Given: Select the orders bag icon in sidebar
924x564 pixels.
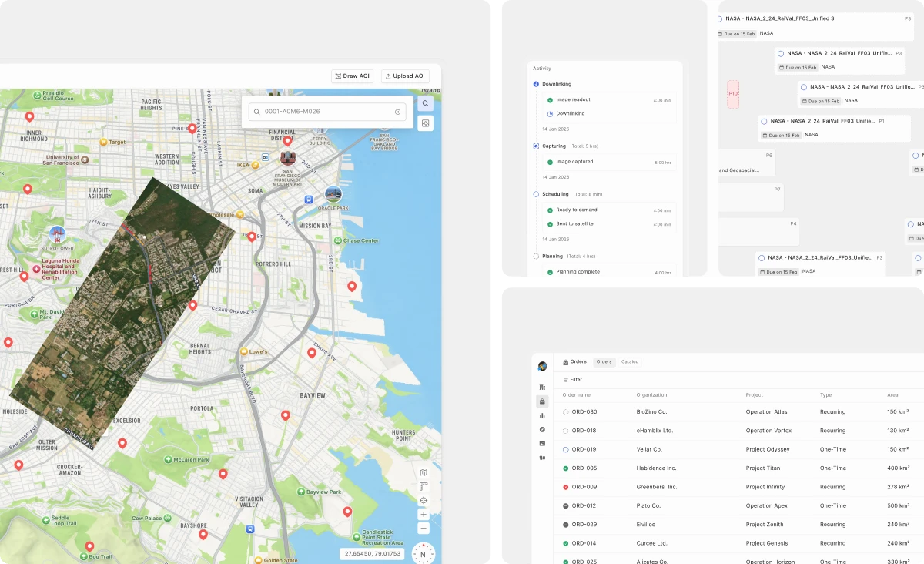Looking at the screenshot, I should pyautogui.click(x=542, y=401).
